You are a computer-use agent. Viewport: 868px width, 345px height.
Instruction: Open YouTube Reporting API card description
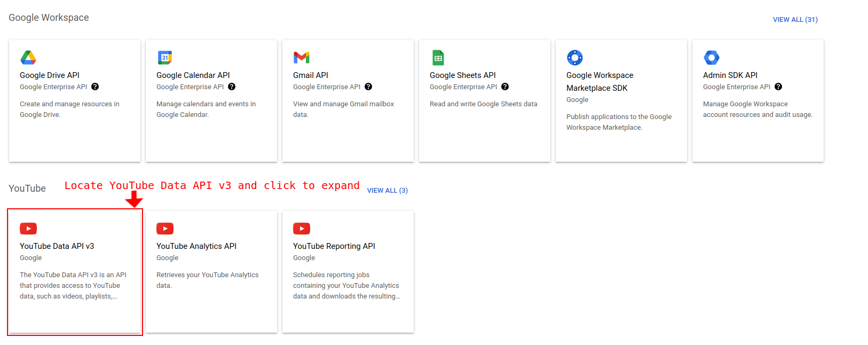346,286
